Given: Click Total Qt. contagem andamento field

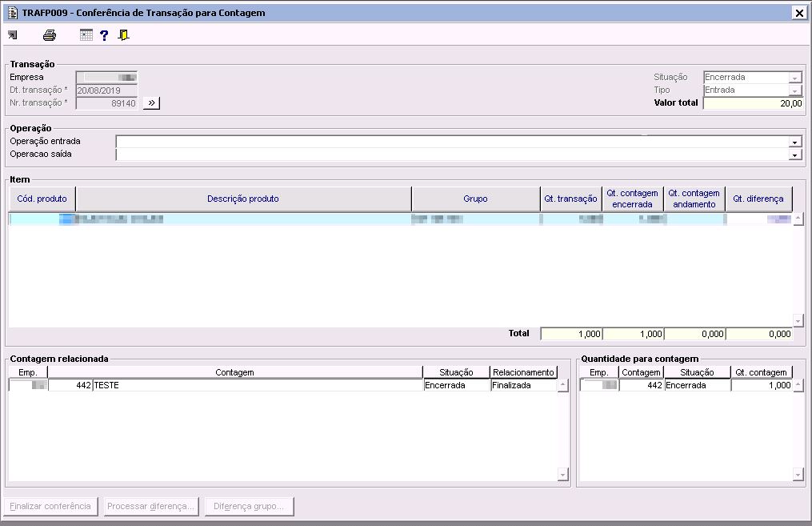Looking at the screenshot, I should tap(694, 334).
